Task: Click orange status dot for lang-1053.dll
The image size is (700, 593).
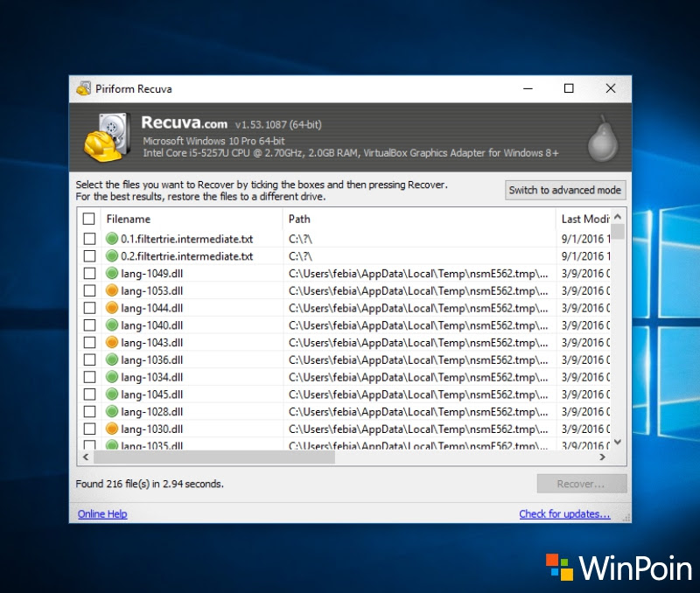Action: (x=112, y=290)
